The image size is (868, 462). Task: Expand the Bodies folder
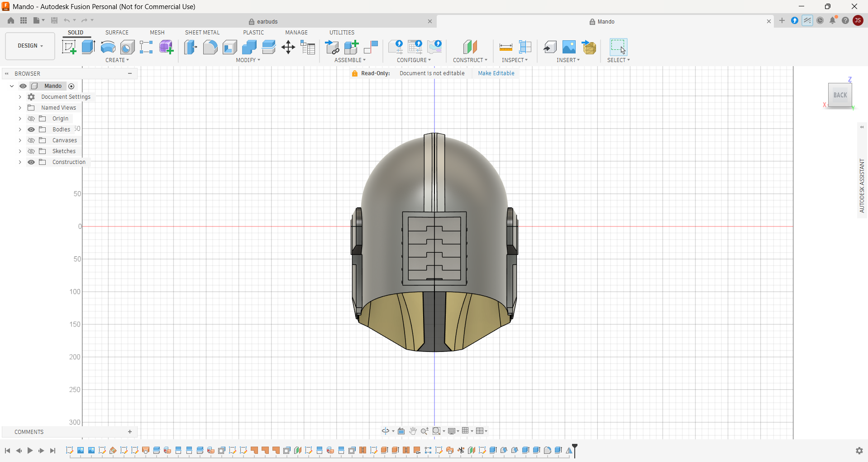pos(20,130)
